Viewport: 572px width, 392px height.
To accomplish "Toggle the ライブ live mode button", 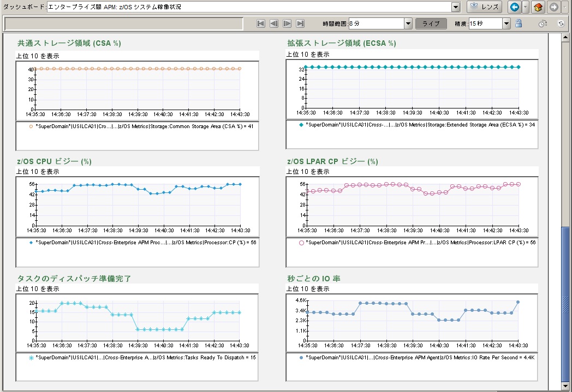I will pyautogui.click(x=431, y=23).
